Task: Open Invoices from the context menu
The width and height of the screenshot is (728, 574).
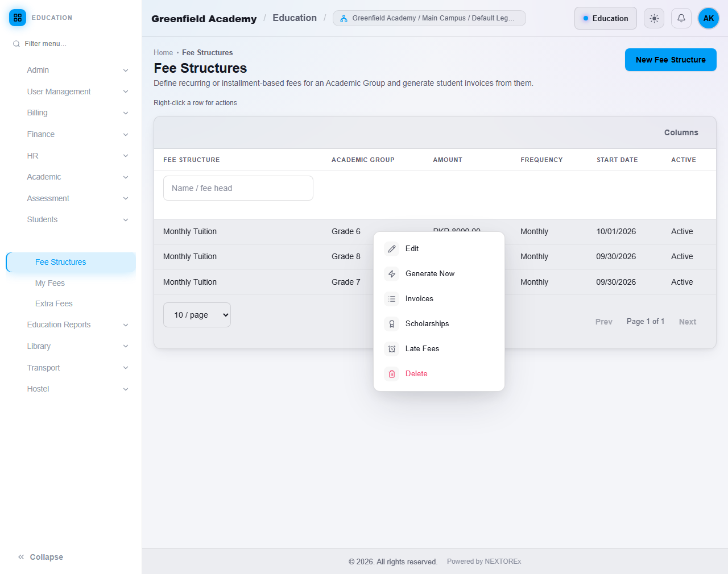Action: pos(439,299)
